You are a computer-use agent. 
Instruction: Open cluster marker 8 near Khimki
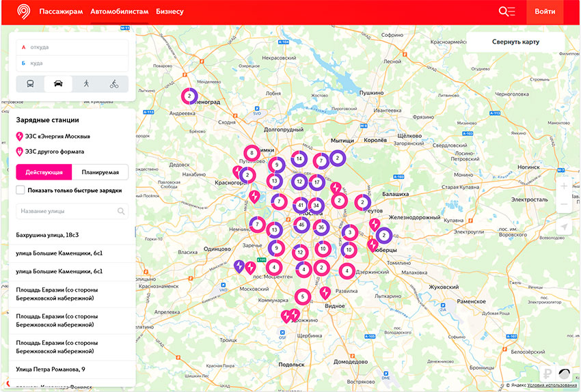coord(252,152)
